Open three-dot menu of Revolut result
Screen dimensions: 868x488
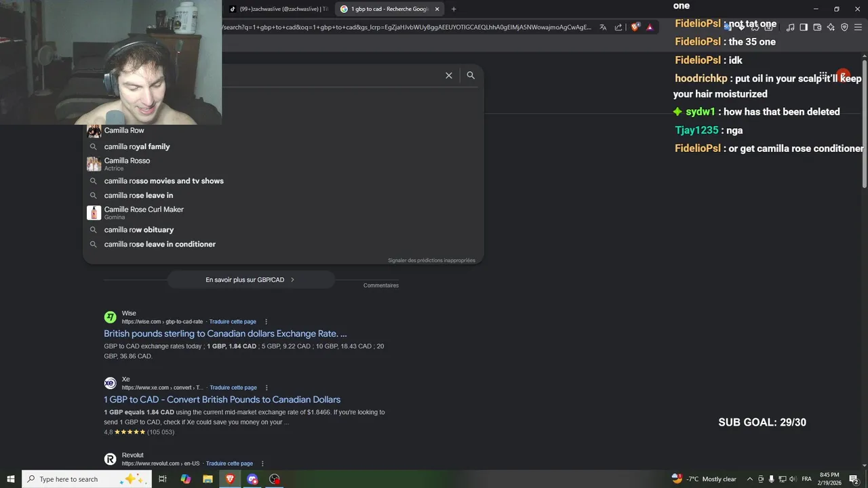[x=262, y=464]
